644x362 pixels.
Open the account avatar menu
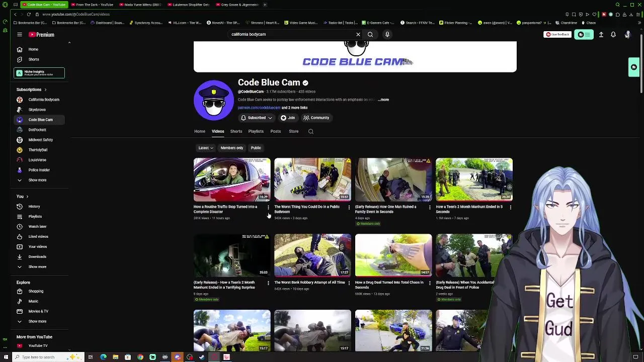pyautogui.click(x=627, y=34)
